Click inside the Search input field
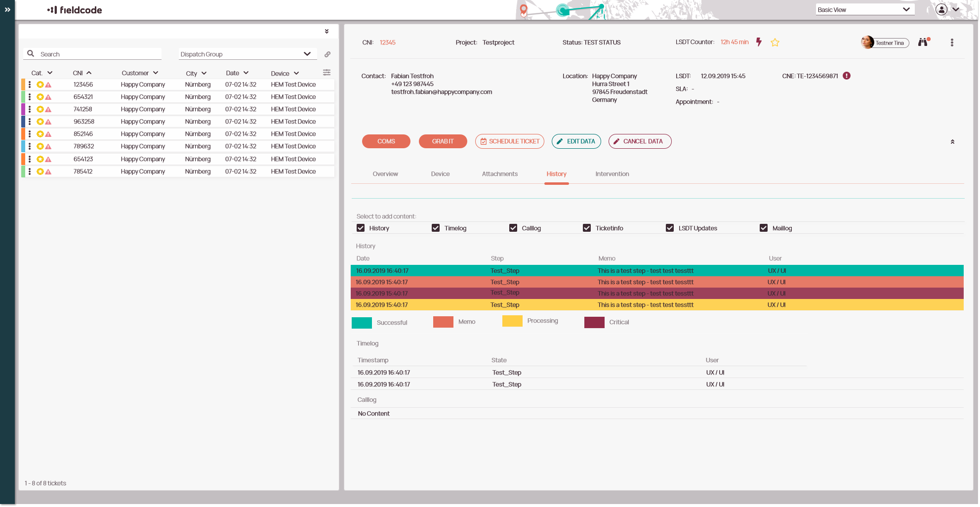This screenshot has width=980, height=507. (x=94, y=53)
